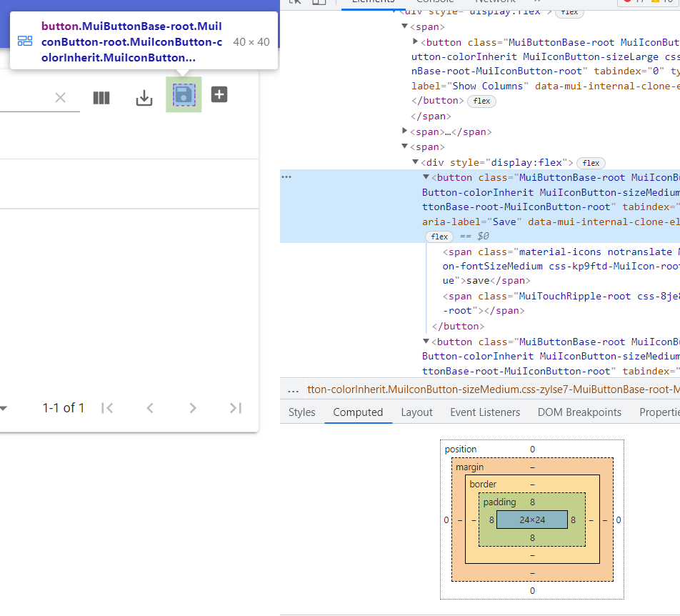Image resolution: width=680 pixels, height=616 pixels.
Task: Collapse the highlighted Save button node
Action: (x=426, y=177)
